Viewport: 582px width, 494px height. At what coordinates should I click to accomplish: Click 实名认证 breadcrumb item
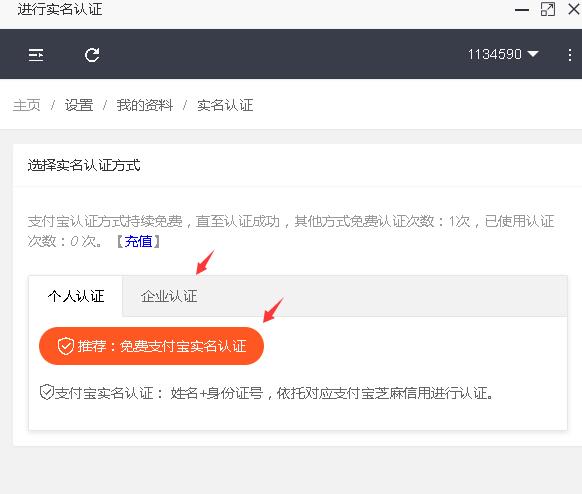(225, 105)
